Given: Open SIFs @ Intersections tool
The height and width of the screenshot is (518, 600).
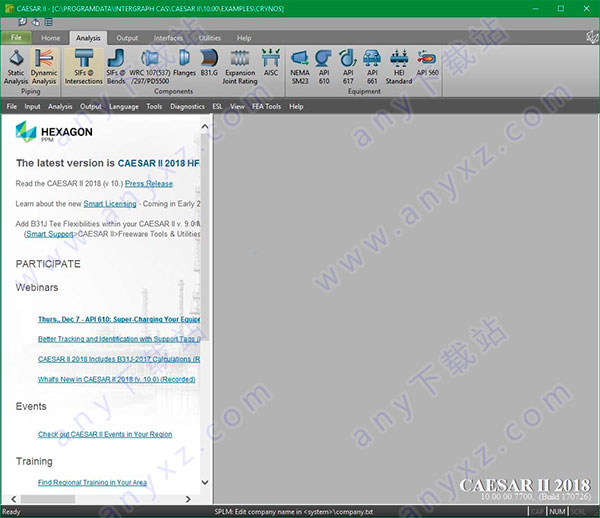Looking at the screenshot, I should pyautogui.click(x=83, y=67).
